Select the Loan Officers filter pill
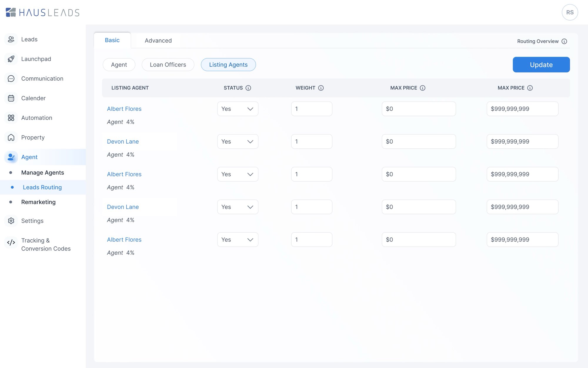588x368 pixels. click(168, 64)
